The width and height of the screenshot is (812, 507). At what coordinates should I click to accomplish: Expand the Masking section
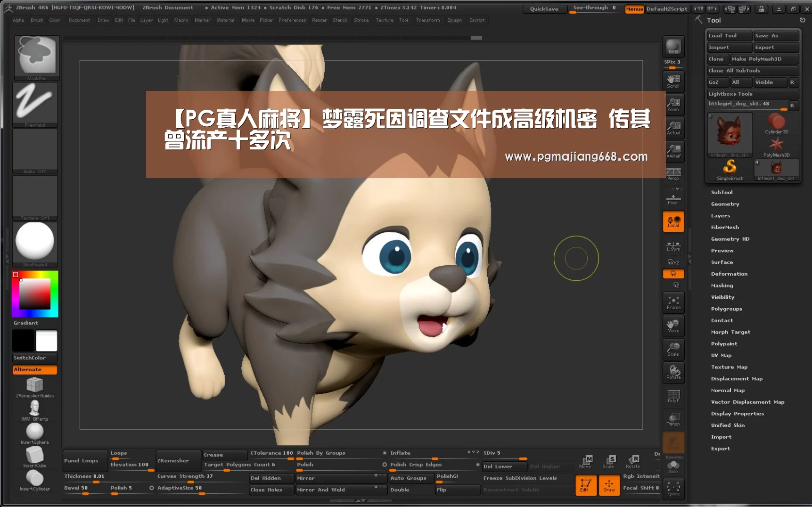tap(722, 286)
